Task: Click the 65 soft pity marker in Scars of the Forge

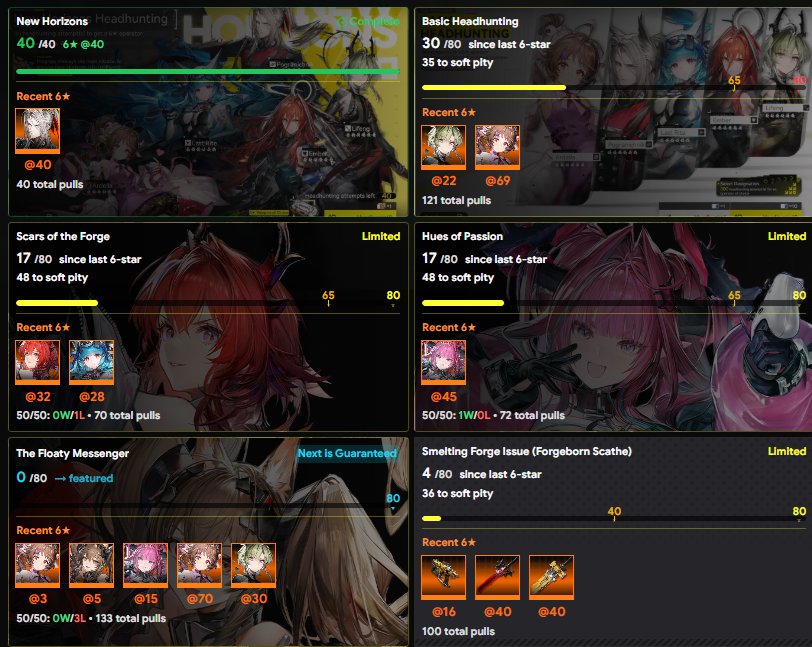Action: [328, 296]
